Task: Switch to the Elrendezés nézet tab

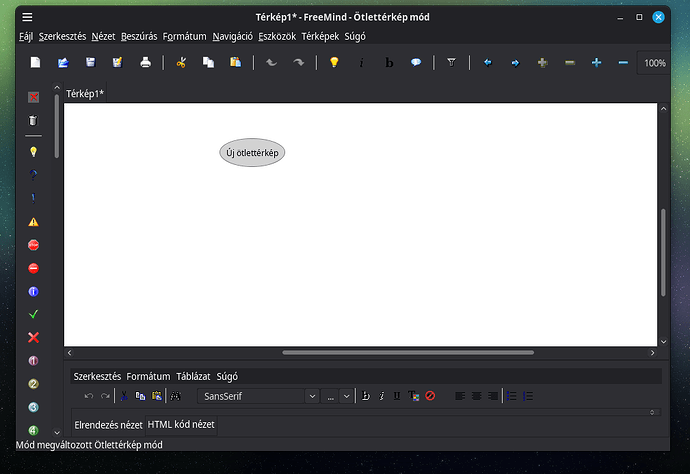Action: click(108, 425)
